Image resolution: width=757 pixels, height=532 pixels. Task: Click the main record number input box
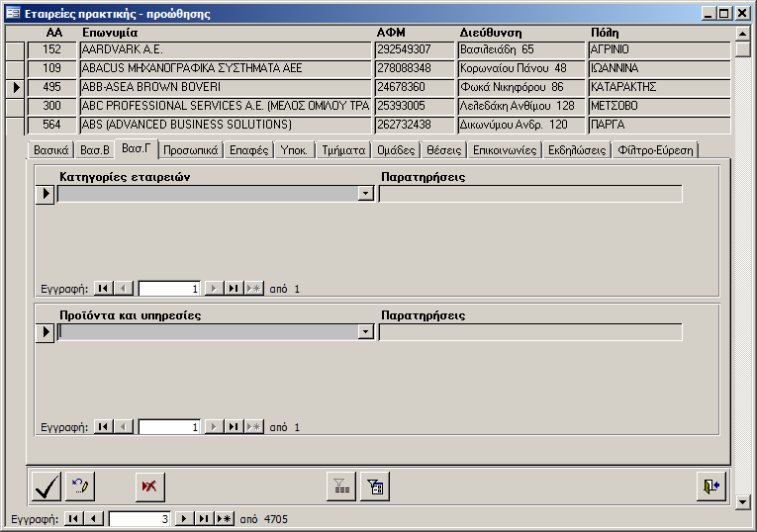pos(139,519)
